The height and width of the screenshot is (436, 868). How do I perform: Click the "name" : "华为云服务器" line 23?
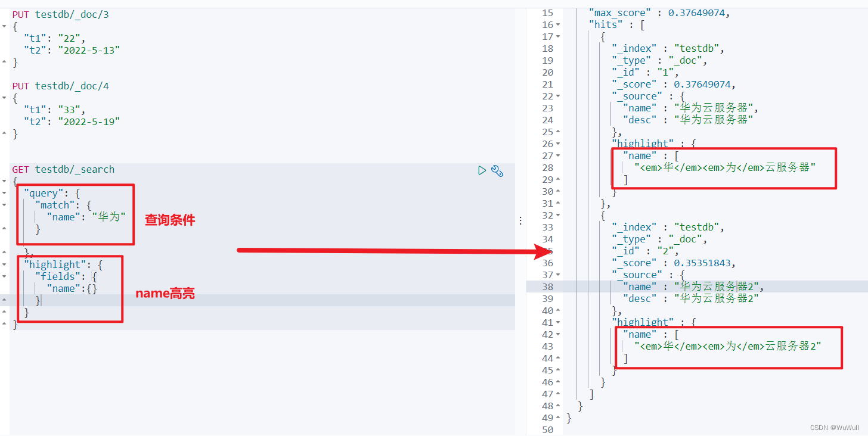690,108
